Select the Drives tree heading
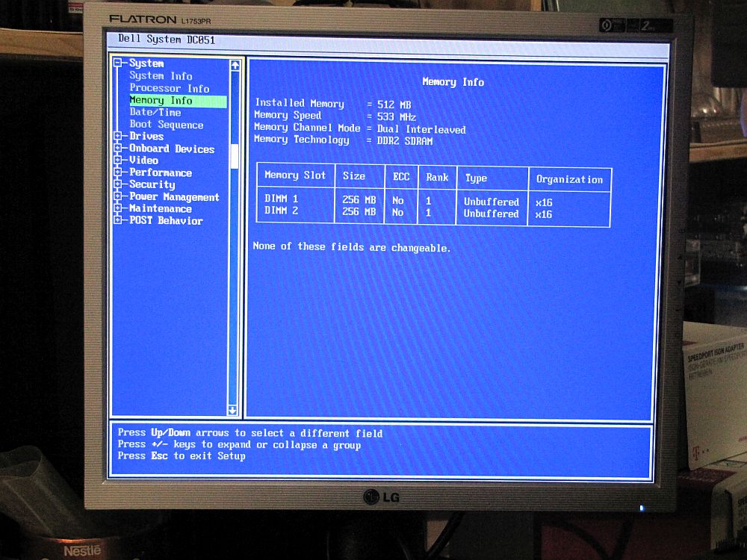Screen dimensions: 747x560 146,136
